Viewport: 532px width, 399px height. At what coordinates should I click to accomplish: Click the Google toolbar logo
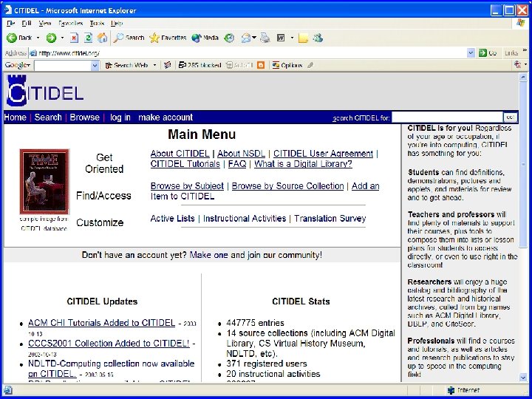pyautogui.click(x=16, y=65)
